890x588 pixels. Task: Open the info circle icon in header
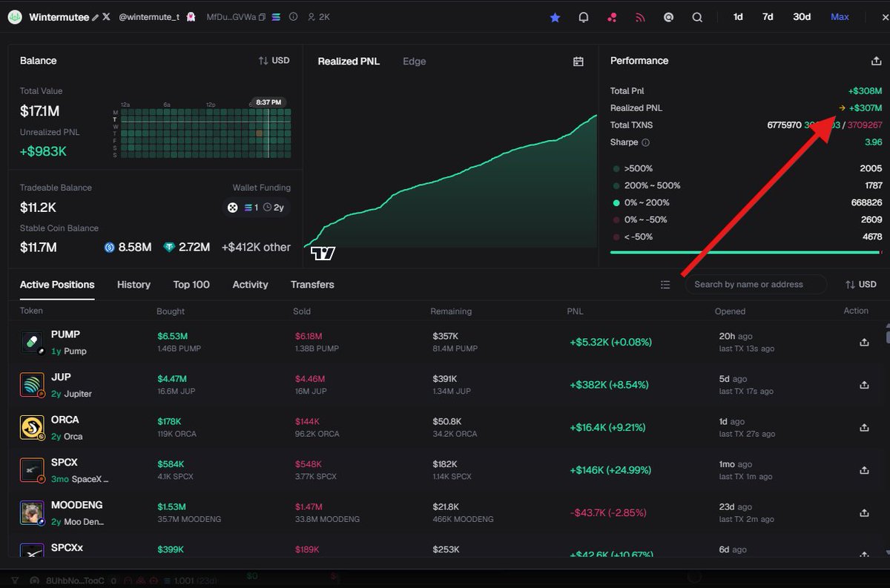(294, 17)
